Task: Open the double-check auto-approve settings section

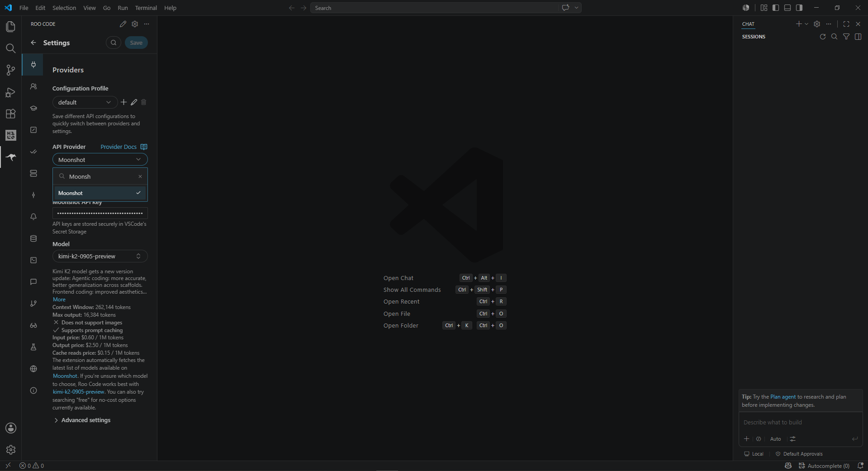Action: [x=33, y=152]
